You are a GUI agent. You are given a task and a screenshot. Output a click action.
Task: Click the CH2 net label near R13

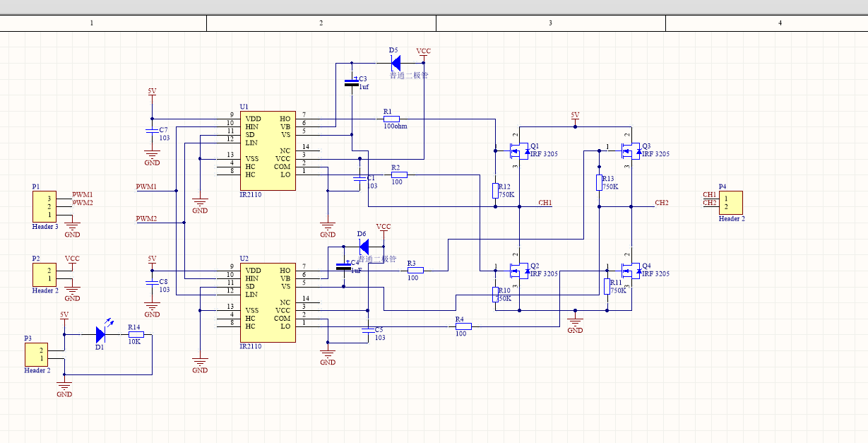[x=662, y=203]
